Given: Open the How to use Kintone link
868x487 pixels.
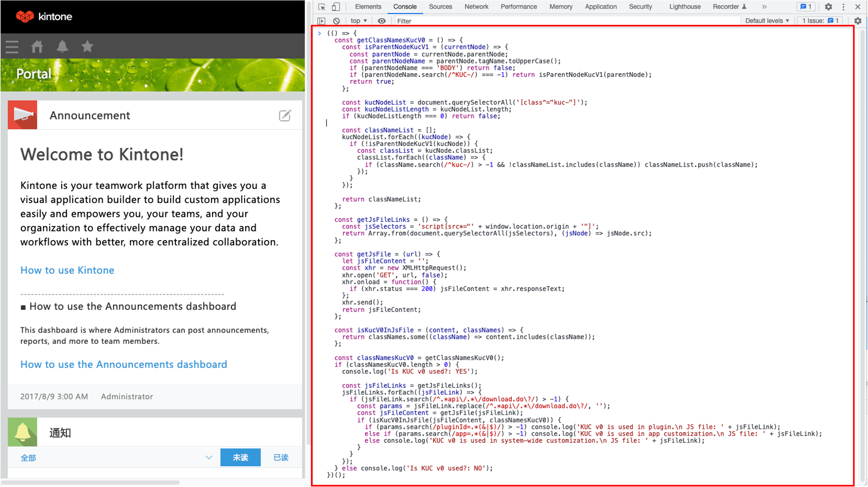Looking at the screenshot, I should pyautogui.click(x=67, y=270).
